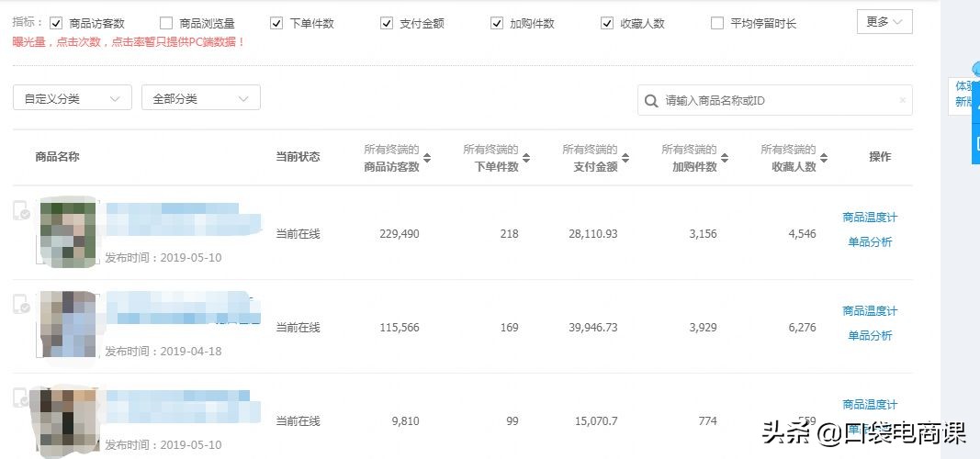Viewport: 980px width, 459px height.
Task: Toggle the 加购件数 indicator checkbox
Action: point(497,23)
